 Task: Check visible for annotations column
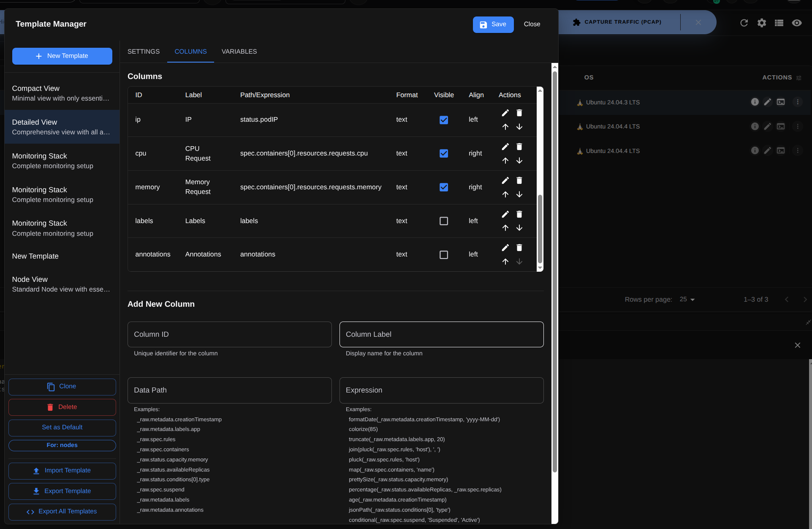click(444, 255)
